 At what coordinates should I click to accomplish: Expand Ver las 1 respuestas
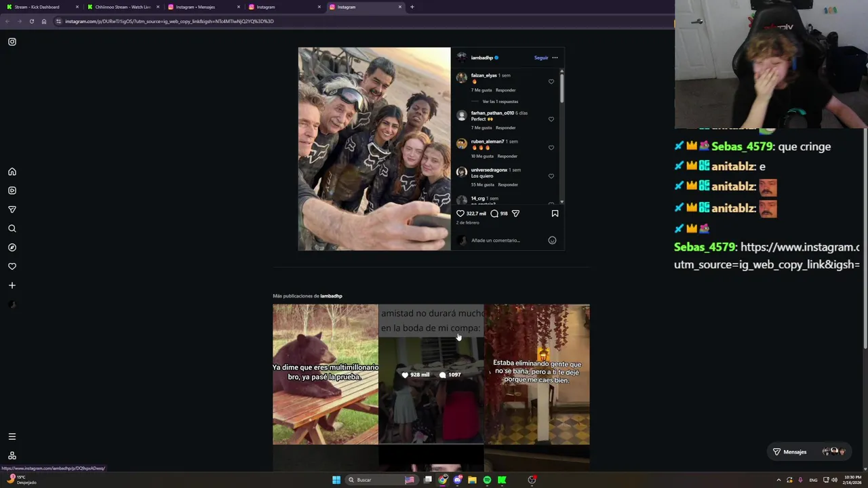500,102
